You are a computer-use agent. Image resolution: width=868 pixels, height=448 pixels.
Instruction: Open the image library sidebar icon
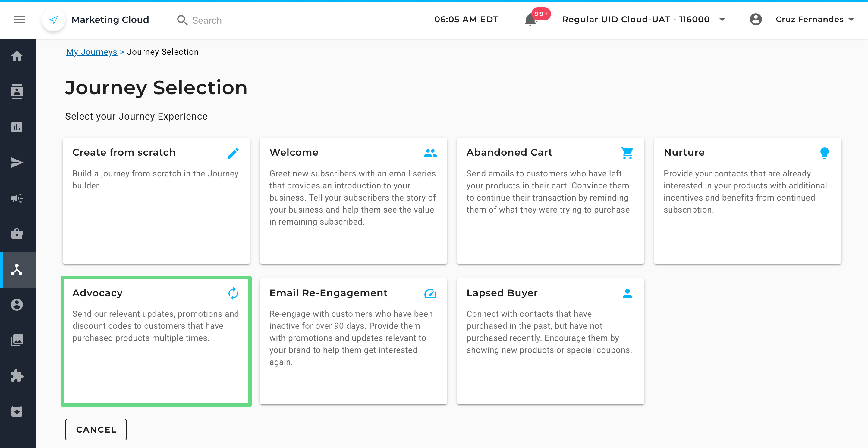click(17, 340)
